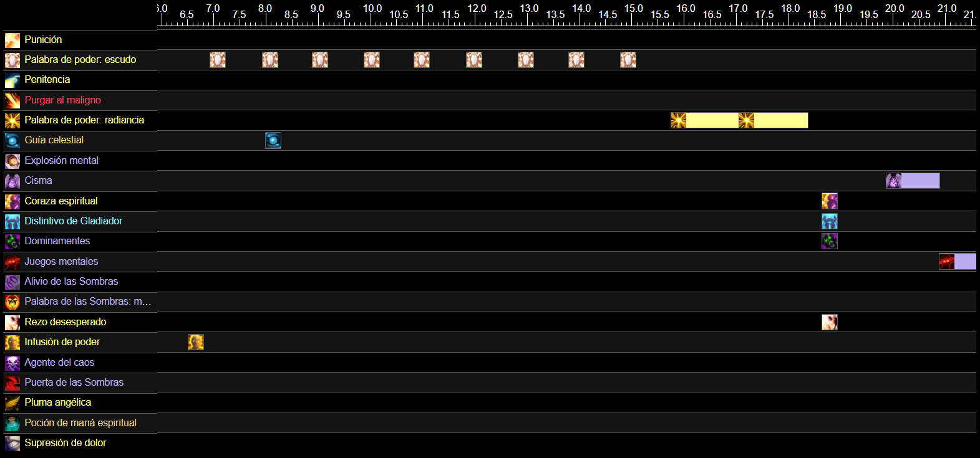Select the shield cast at 12.0

click(474, 60)
